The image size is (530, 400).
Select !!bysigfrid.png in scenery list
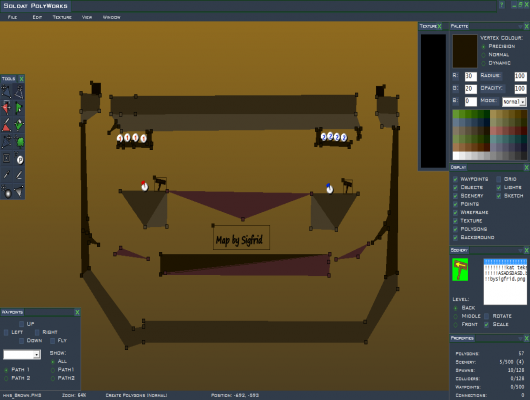coord(505,279)
